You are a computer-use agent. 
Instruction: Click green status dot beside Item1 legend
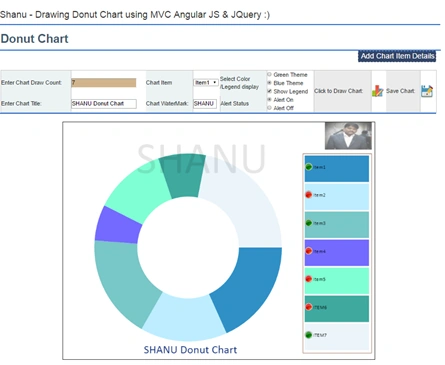pyautogui.click(x=309, y=167)
